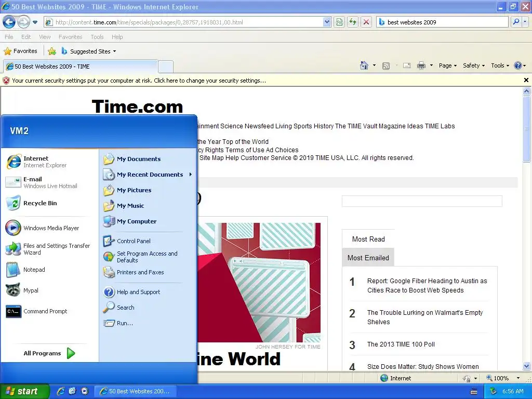Viewport: 532px width, 399px height.
Task: Click the Favorites star button
Action: pos(20,51)
